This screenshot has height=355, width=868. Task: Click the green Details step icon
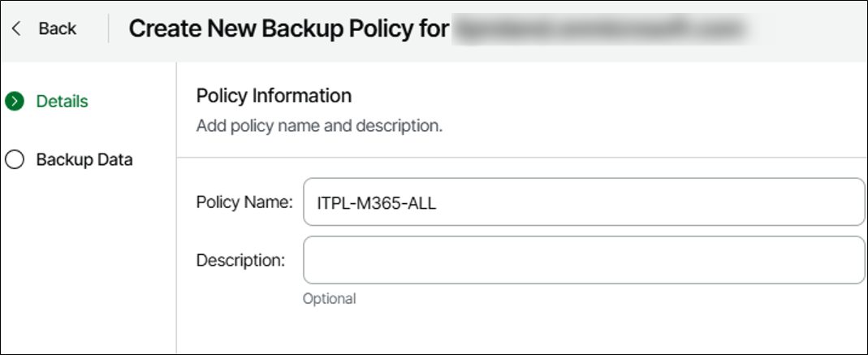pos(14,102)
